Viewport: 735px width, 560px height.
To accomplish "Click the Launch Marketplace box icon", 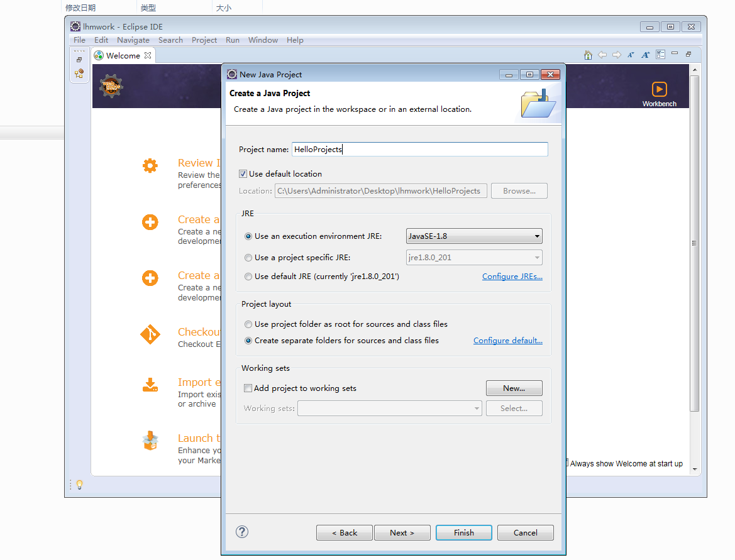I will pyautogui.click(x=150, y=441).
